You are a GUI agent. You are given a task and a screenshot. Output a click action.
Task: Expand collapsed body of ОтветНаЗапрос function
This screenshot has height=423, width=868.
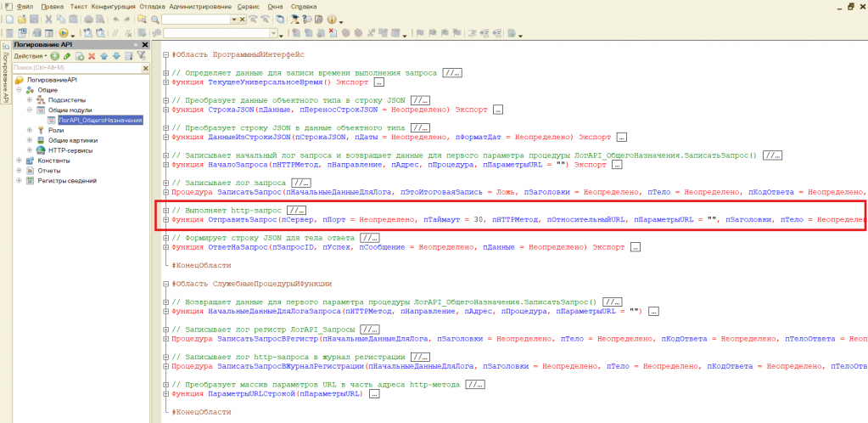[635, 247]
